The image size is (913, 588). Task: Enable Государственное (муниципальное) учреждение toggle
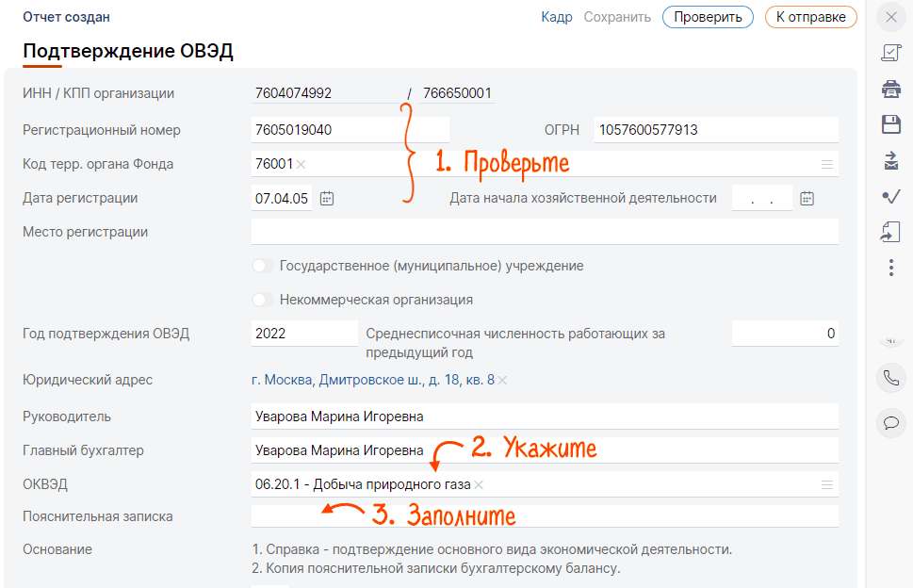coord(264,266)
